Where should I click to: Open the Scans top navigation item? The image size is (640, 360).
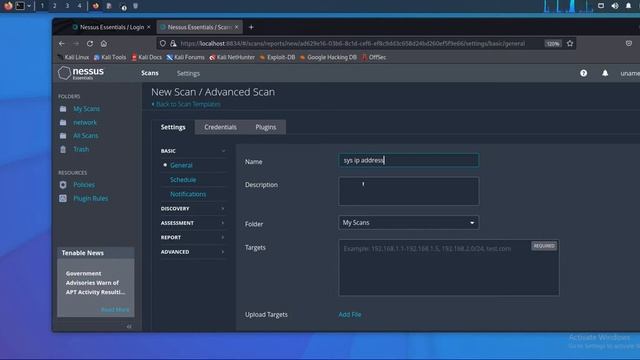click(x=150, y=73)
